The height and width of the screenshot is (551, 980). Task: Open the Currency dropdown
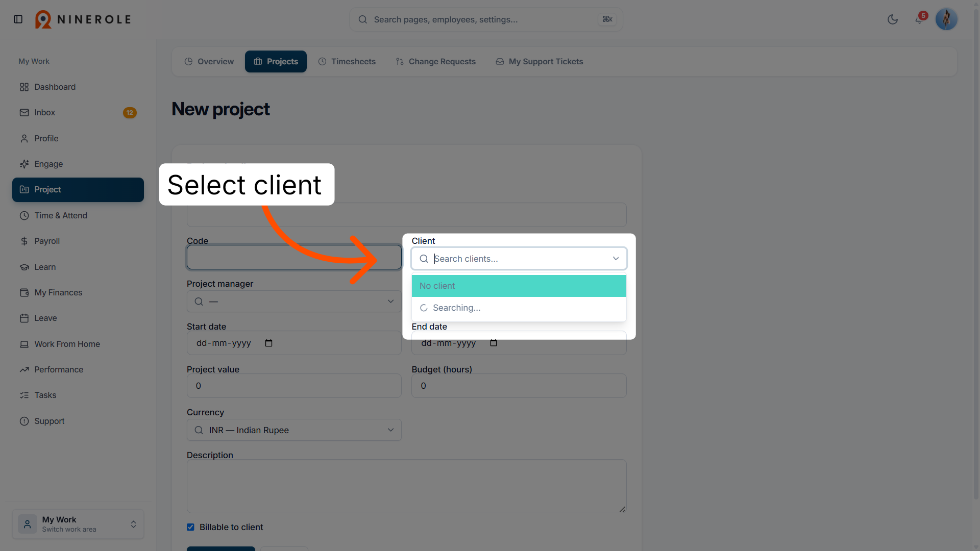click(294, 430)
